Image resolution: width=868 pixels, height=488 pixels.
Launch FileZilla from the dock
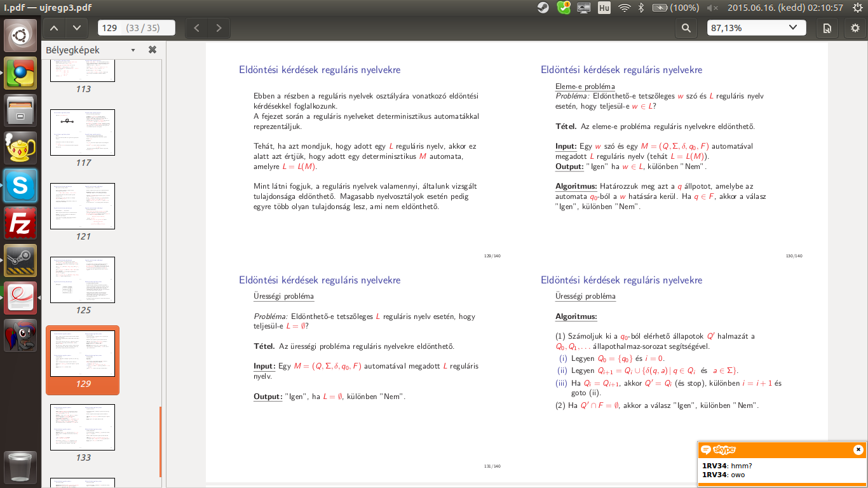pyautogui.click(x=20, y=224)
